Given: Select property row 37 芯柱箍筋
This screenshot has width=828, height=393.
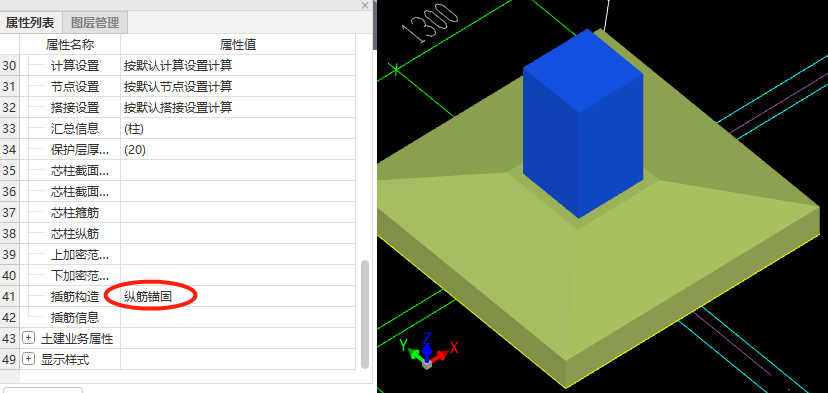Looking at the screenshot, I should (177, 212).
